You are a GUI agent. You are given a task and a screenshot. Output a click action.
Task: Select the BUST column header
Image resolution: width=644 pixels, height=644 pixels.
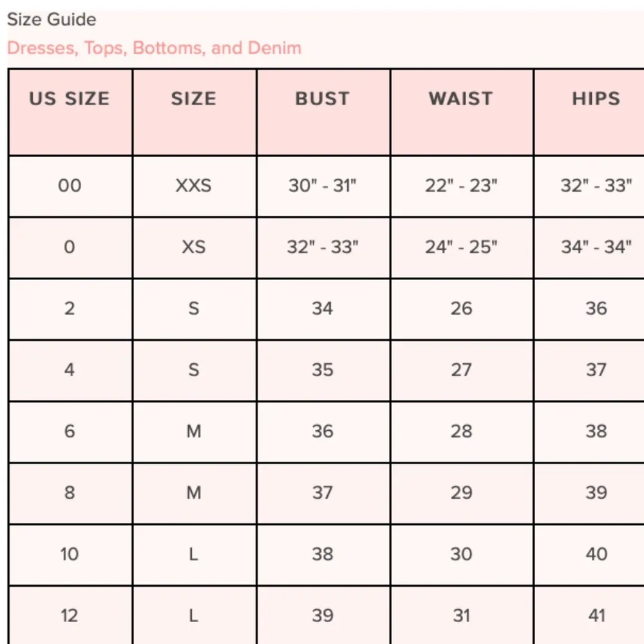click(x=322, y=99)
